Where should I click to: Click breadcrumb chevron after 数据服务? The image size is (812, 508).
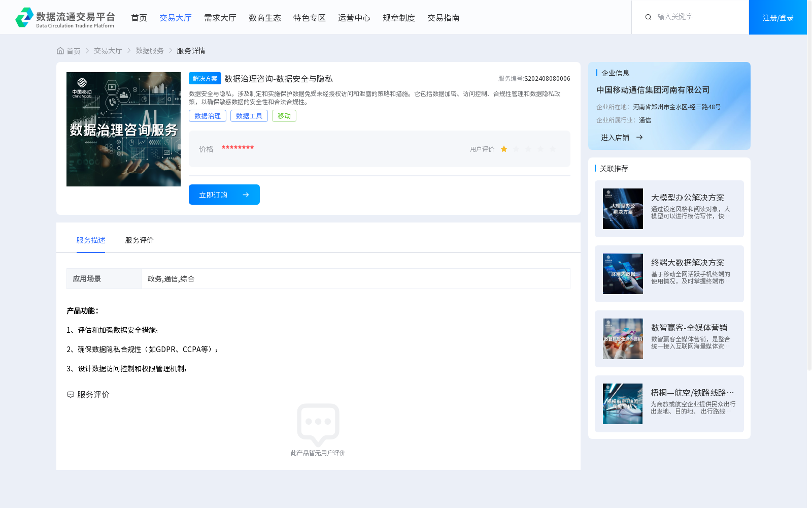(171, 51)
